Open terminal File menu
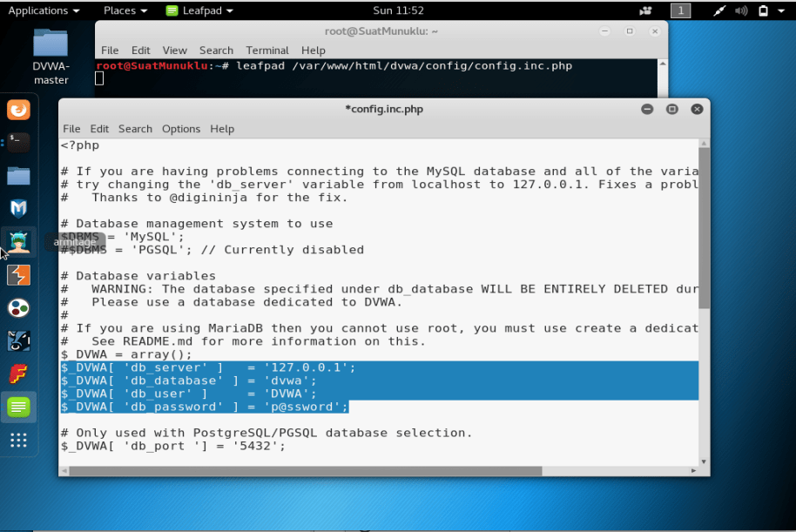 [110, 51]
